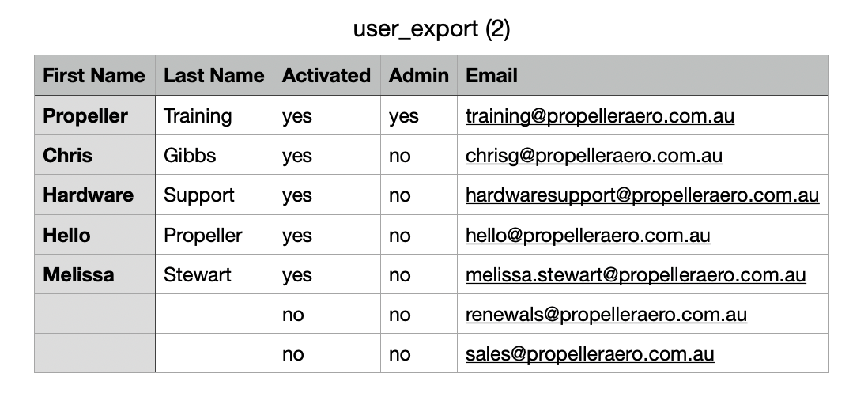Select the First Name column header
The height and width of the screenshot is (408, 868).
(x=95, y=75)
